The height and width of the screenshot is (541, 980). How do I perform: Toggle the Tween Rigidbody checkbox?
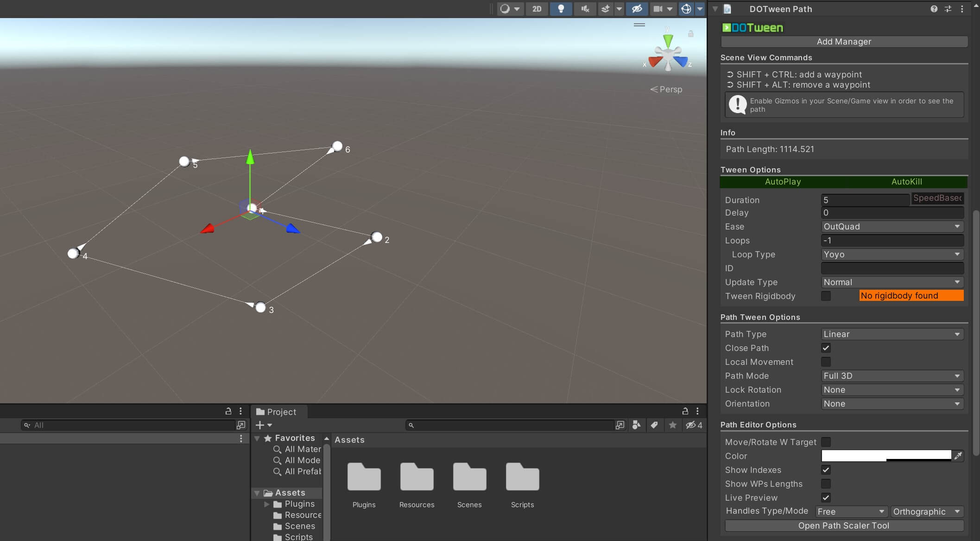pos(826,296)
